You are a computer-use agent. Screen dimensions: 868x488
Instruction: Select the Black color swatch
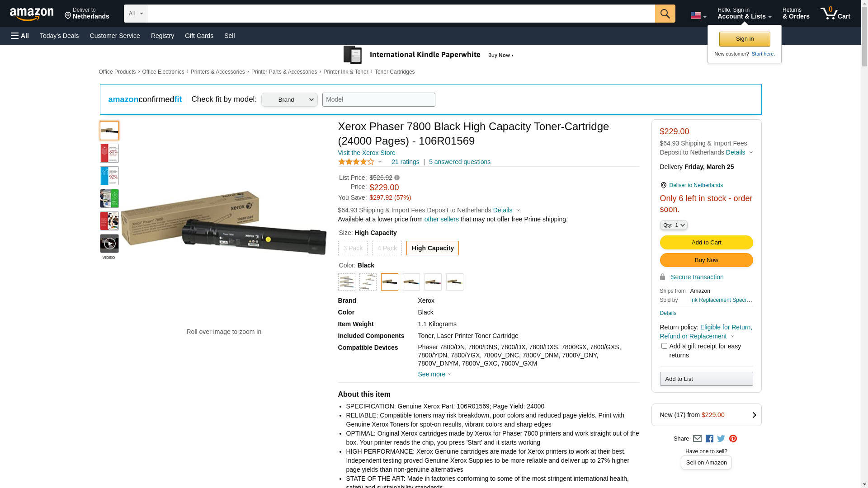[389, 282]
